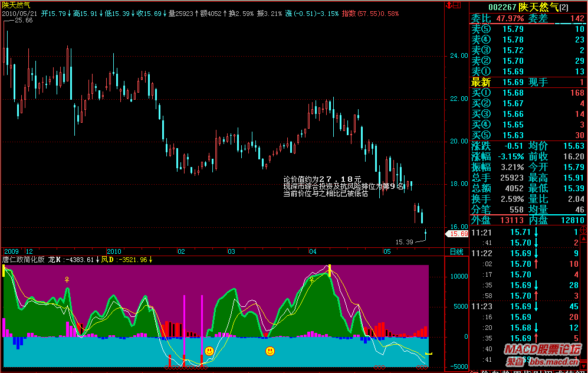Select the 002267 陕天然气 quote header
Viewport: 588px width, 373px height.
coord(528,6)
